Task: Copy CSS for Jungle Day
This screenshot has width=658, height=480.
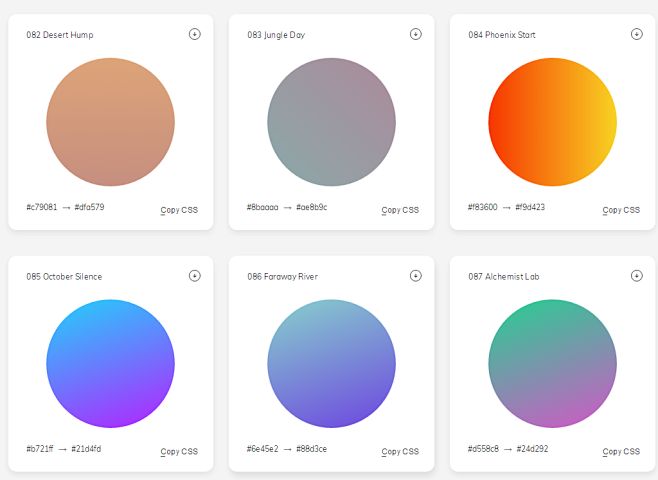Action: 400,210
